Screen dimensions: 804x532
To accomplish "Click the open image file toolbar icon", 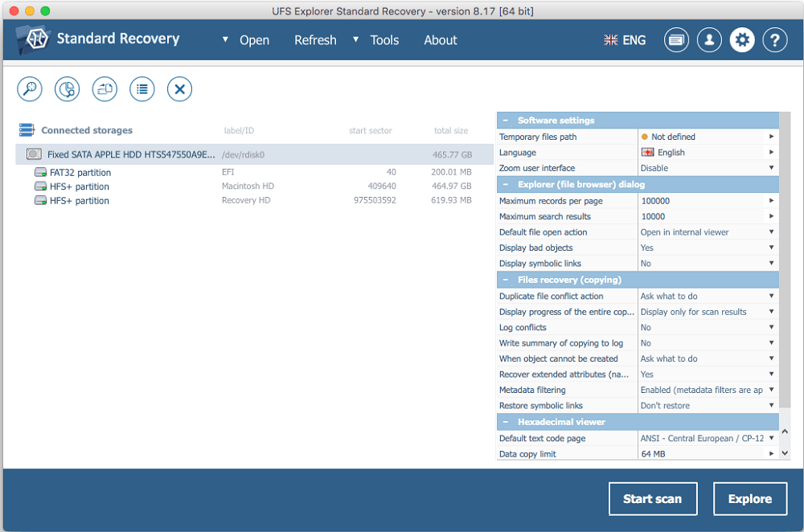I will coord(105,89).
